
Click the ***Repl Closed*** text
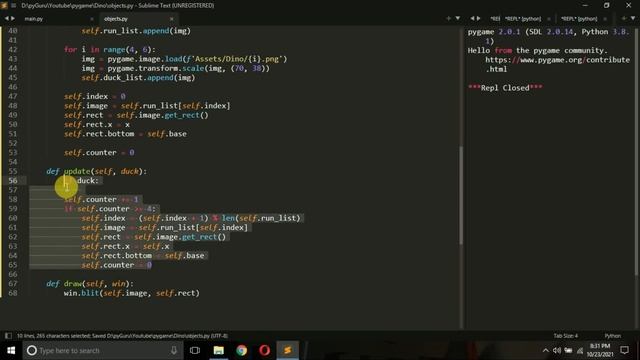(x=505, y=88)
